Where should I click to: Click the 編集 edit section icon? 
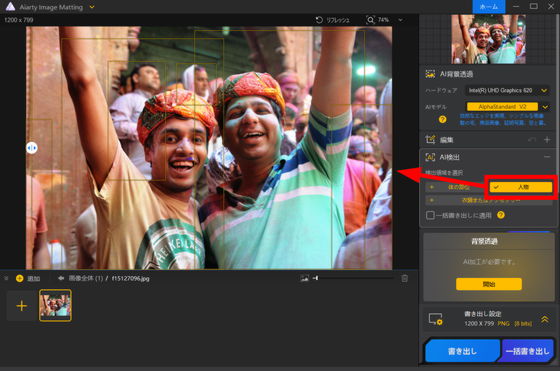click(430, 140)
